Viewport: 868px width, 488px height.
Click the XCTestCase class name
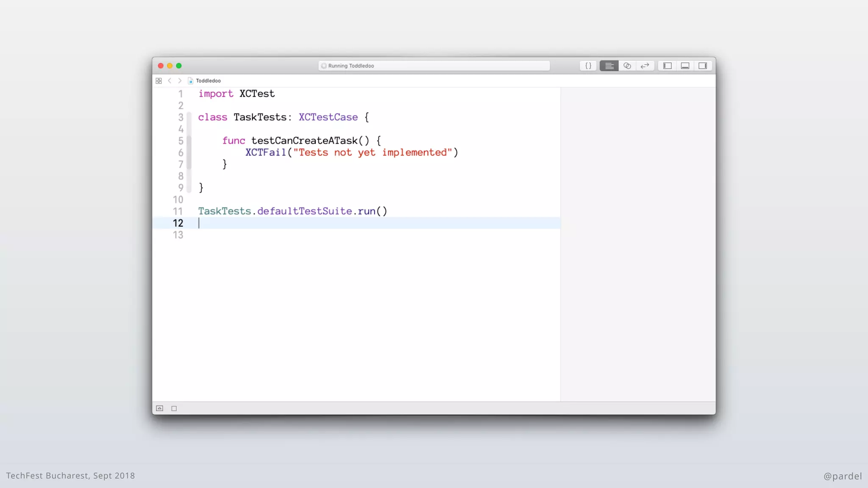click(328, 117)
